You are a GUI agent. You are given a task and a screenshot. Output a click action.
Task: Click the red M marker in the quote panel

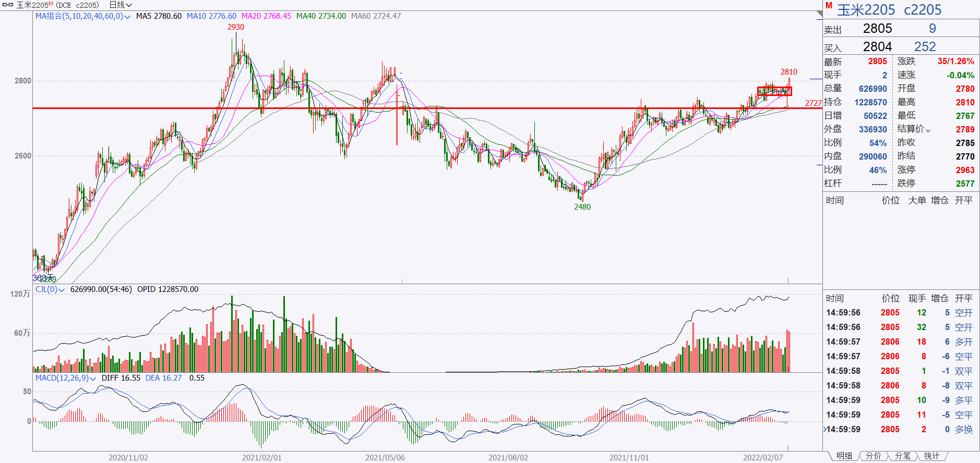point(829,6)
